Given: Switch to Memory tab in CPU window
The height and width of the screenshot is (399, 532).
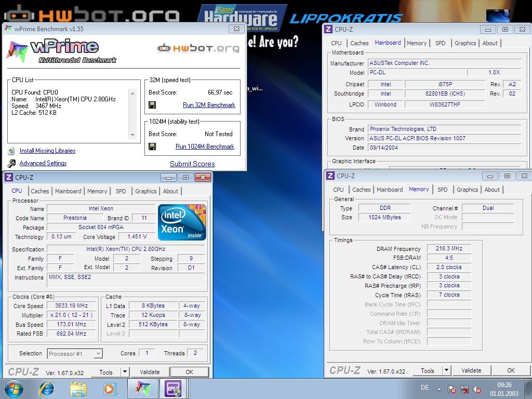Looking at the screenshot, I should 97,191.
